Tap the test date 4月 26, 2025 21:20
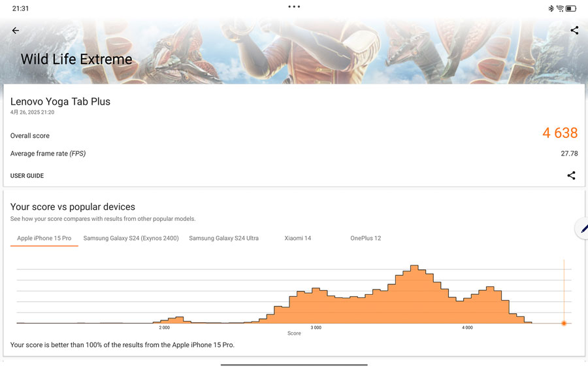This screenshot has width=588, height=368. pyautogui.click(x=32, y=112)
